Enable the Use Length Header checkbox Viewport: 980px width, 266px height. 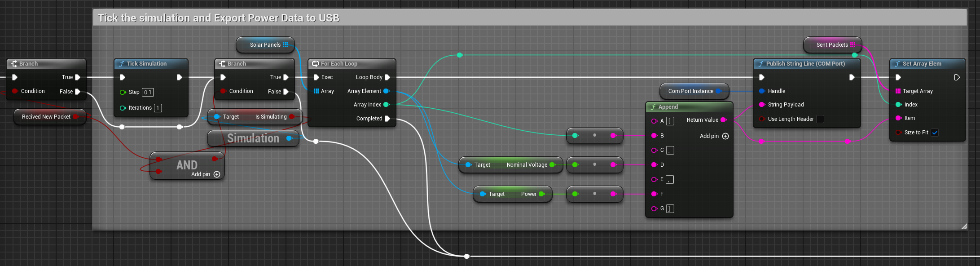coord(820,119)
